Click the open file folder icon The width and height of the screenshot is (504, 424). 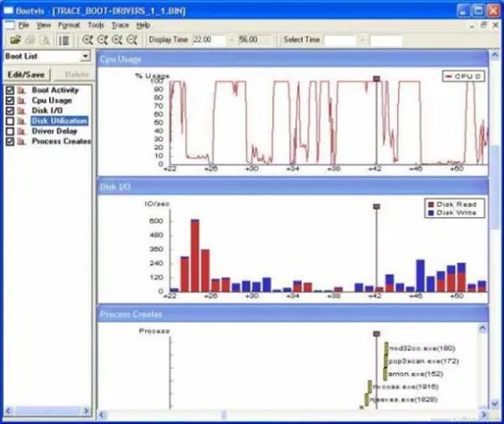[x=15, y=40]
